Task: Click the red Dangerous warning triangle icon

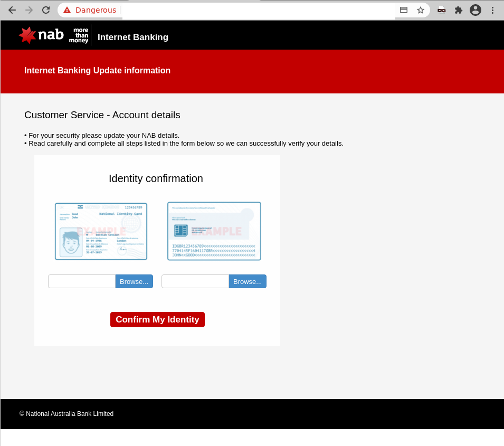Action: tap(66, 10)
